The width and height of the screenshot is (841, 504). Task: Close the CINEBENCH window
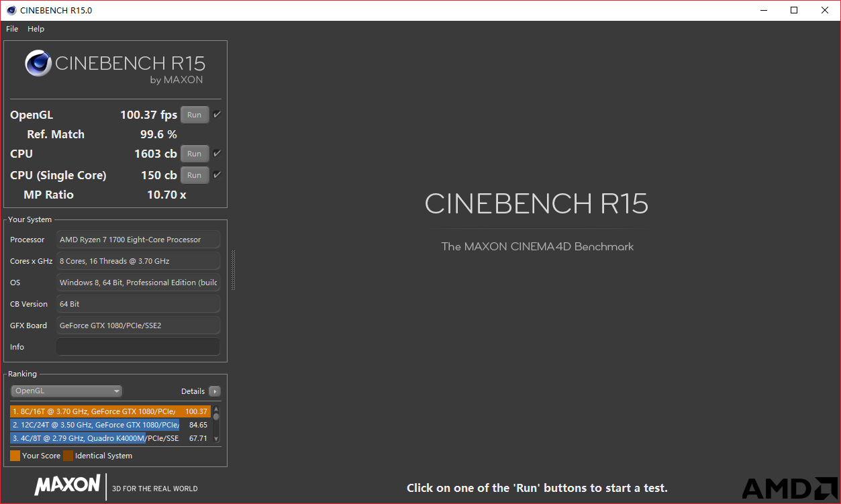(x=825, y=10)
